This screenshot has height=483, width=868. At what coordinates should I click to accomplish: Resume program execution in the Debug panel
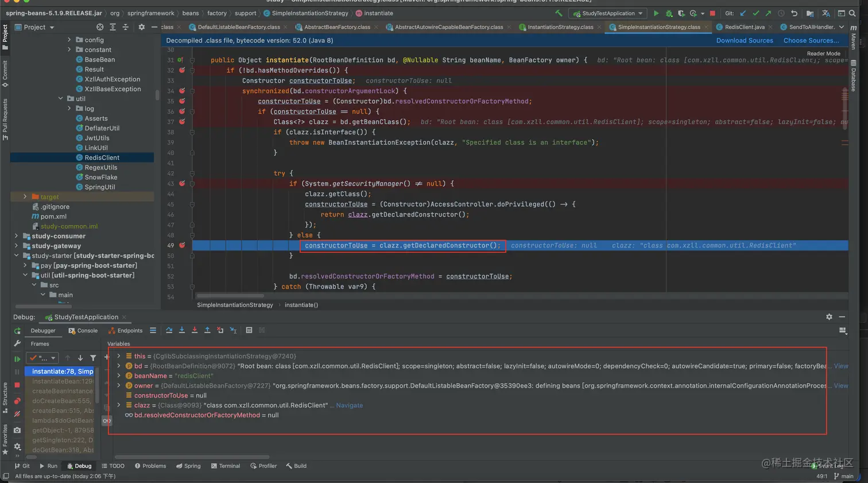[x=17, y=359]
